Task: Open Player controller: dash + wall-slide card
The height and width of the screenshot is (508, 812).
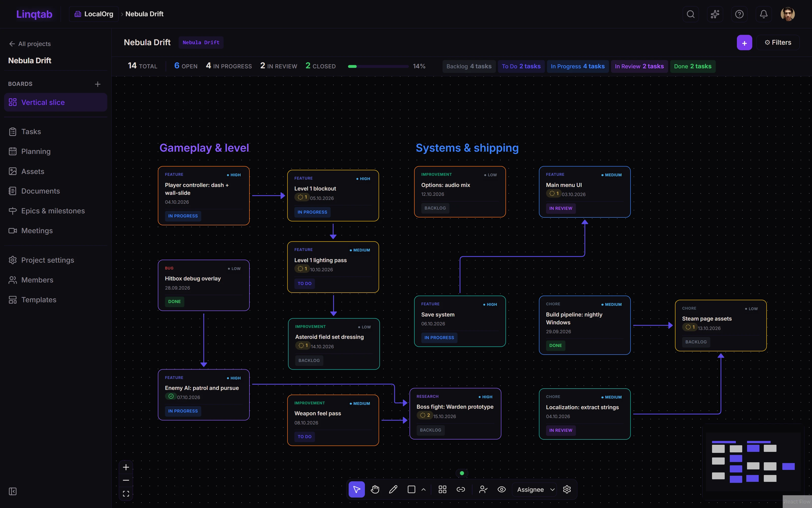Action: (204, 196)
